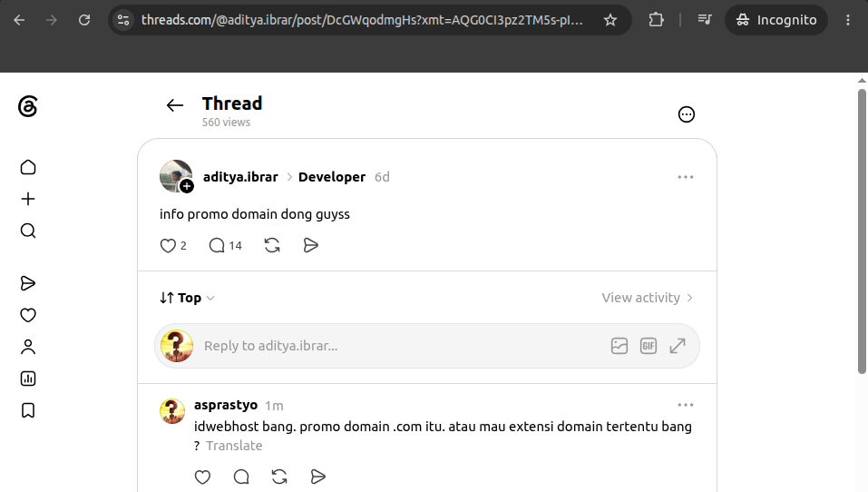Click the '560 views' count
Screen dimensions: 868x492
[x=226, y=122]
